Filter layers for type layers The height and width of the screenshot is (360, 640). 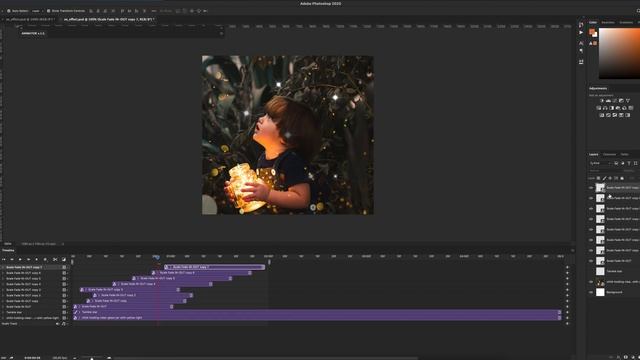[x=629, y=163]
